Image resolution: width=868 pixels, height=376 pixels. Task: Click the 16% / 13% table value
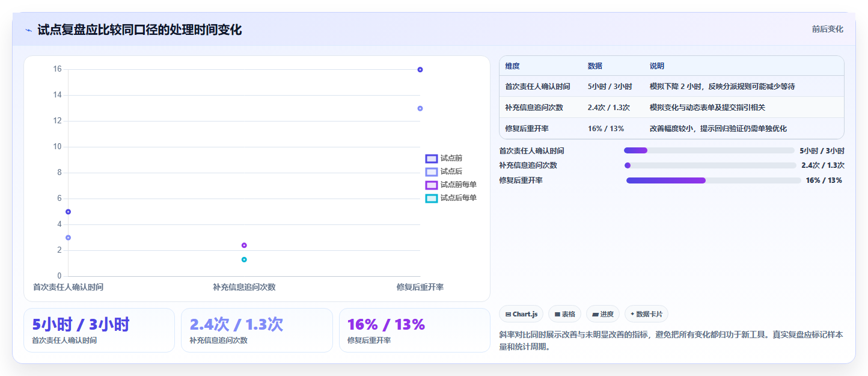click(605, 129)
